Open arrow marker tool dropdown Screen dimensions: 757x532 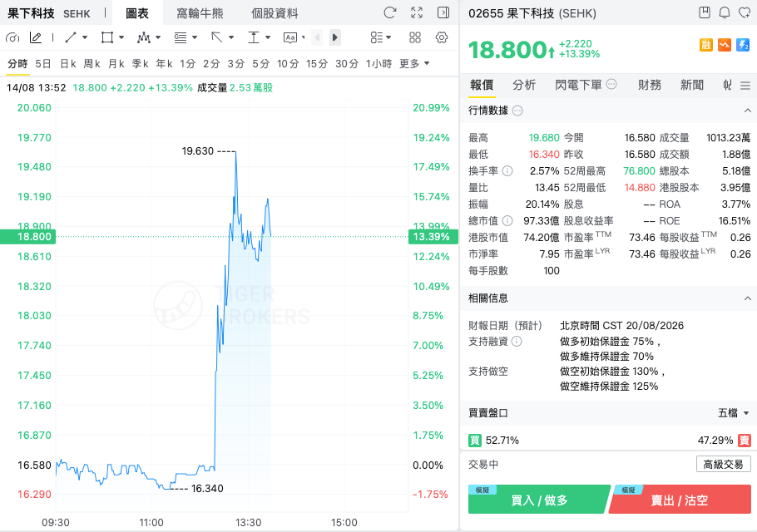pos(231,37)
